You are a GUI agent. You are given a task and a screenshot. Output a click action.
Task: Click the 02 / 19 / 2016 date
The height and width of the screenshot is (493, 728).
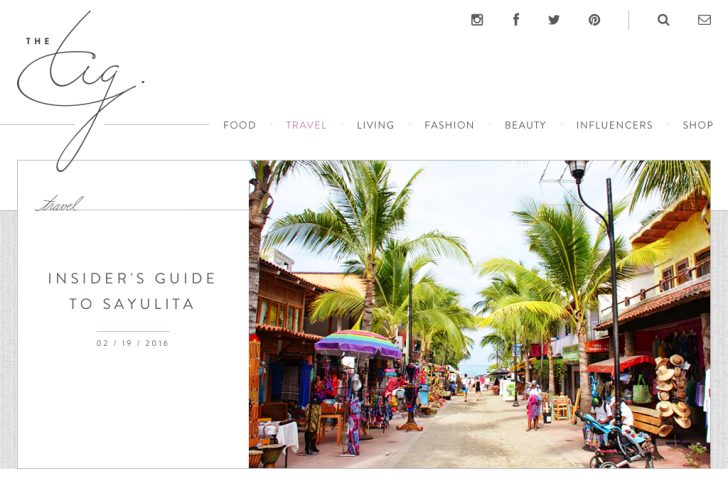[x=133, y=344]
